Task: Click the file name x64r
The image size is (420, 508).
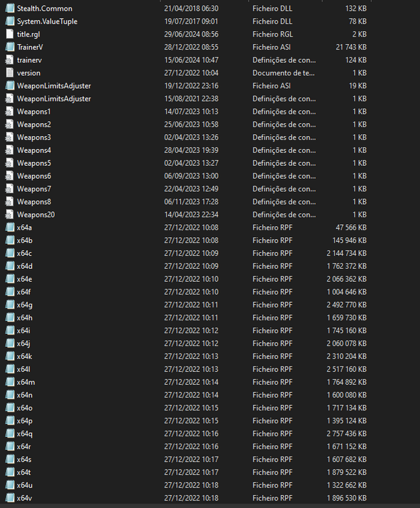Action: coord(24,446)
